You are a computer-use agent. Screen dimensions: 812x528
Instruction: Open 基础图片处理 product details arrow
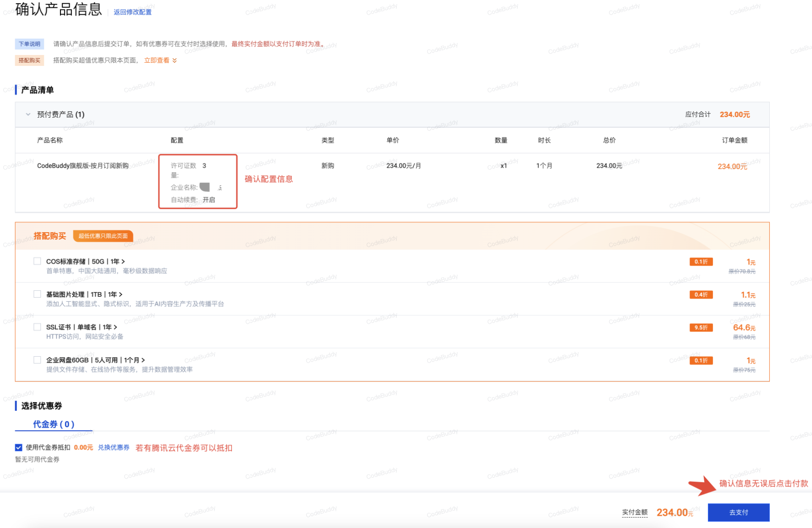tap(121, 294)
